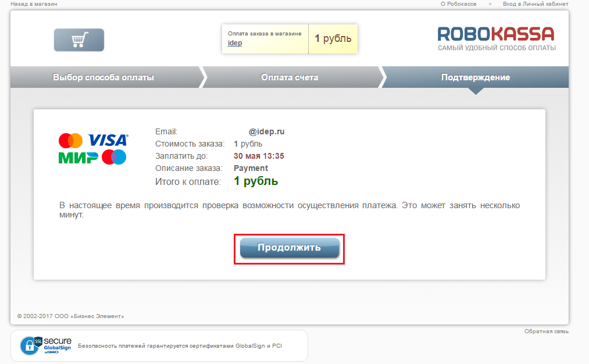Open the idep shop link
Image resolution: width=589 pixels, height=364 pixels.
(235, 43)
